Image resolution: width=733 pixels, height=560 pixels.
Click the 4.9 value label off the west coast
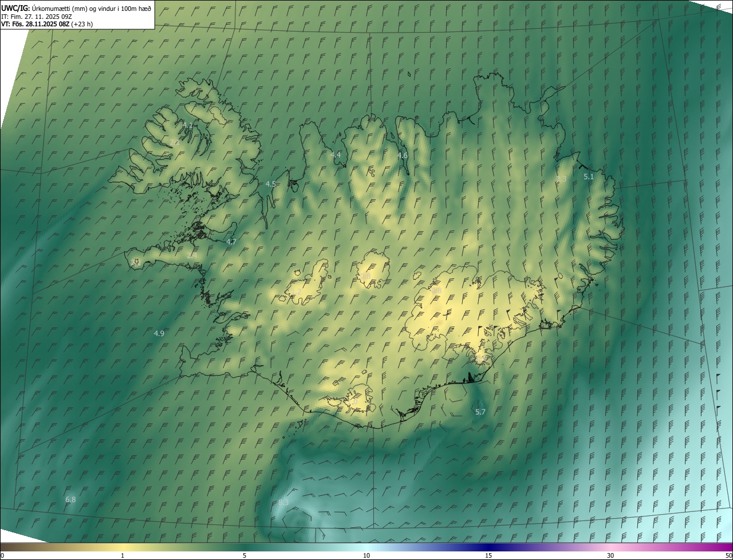(159, 333)
